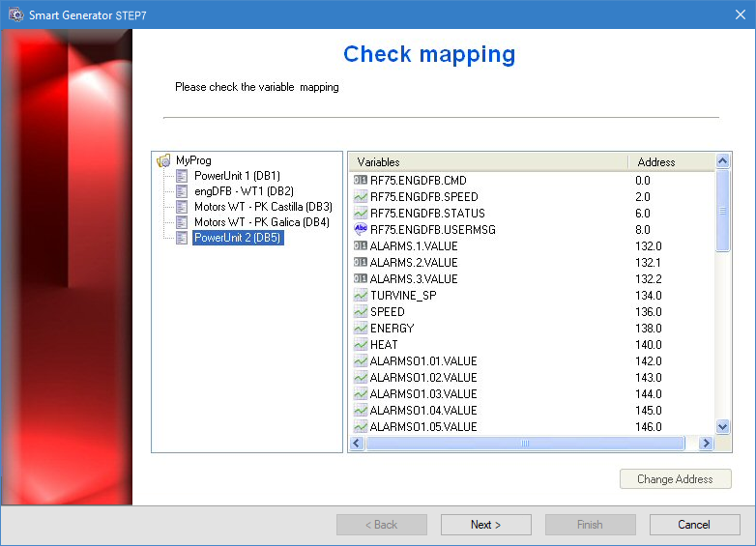The image size is (756, 546).
Task: Click the analog trend icon beside RF75.ENGDFB.SPEED
Action: click(x=361, y=196)
